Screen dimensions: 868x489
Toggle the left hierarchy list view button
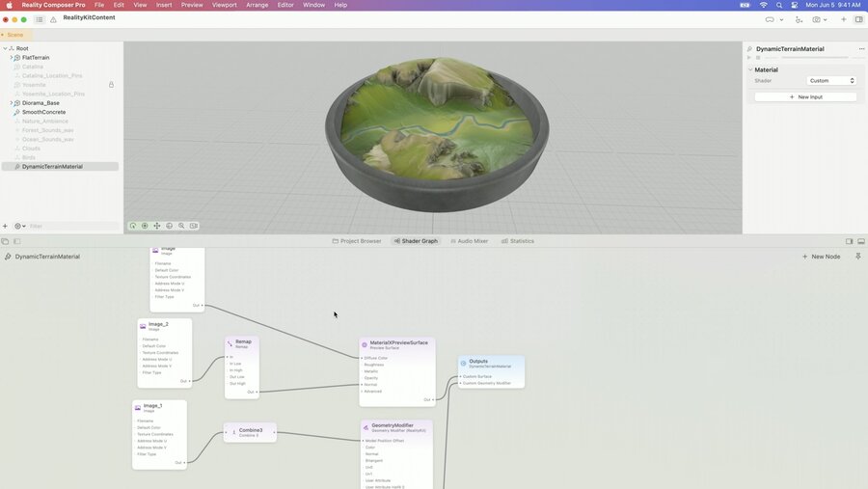tap(40, 20)
